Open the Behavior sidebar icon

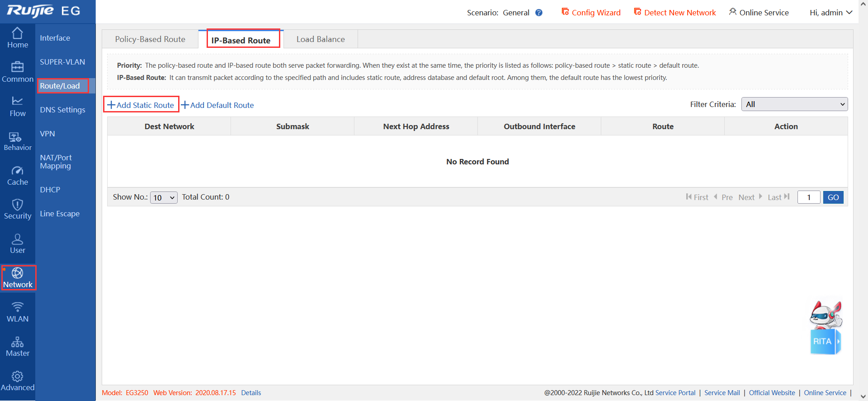point(15,136)
